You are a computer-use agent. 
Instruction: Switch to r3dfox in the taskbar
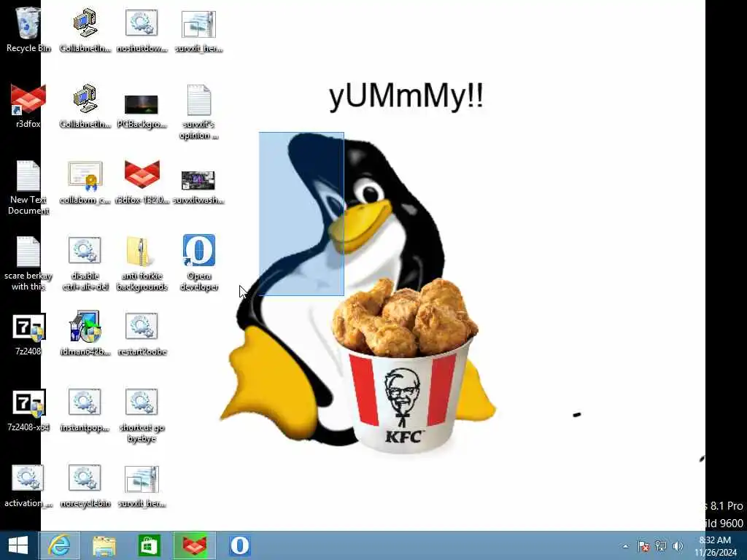pyautogui.click(x=194, y=545)
